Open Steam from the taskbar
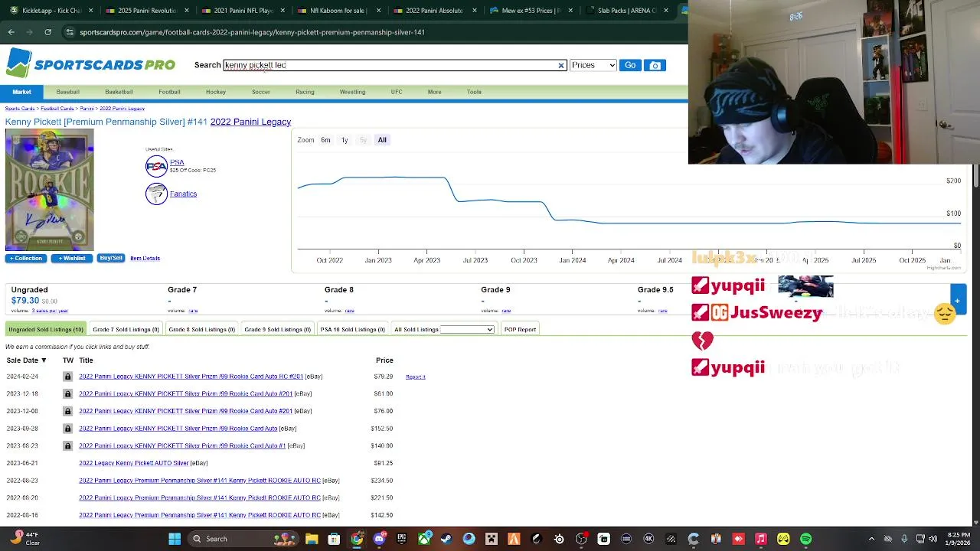This screenshot has height=551, width=980. coord(446,539)
